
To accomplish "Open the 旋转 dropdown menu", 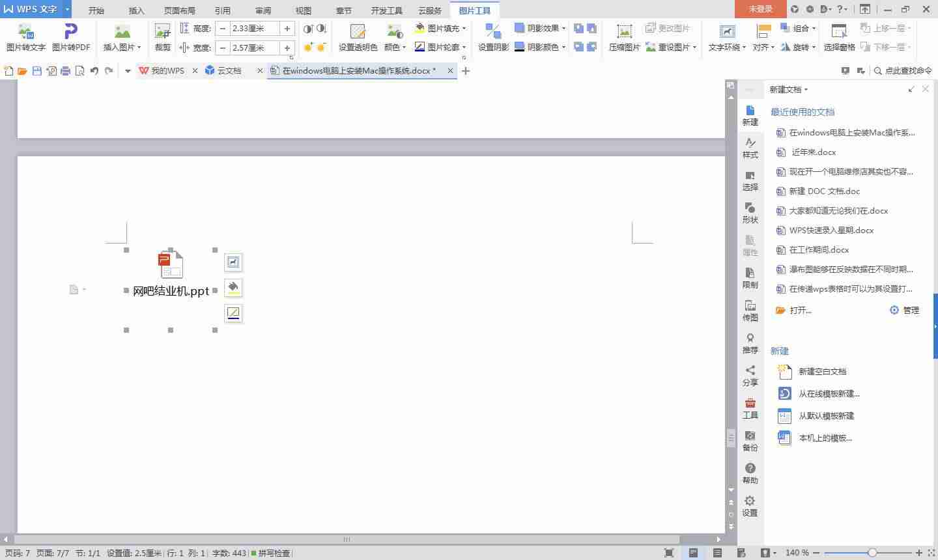I will click(798, 47).
